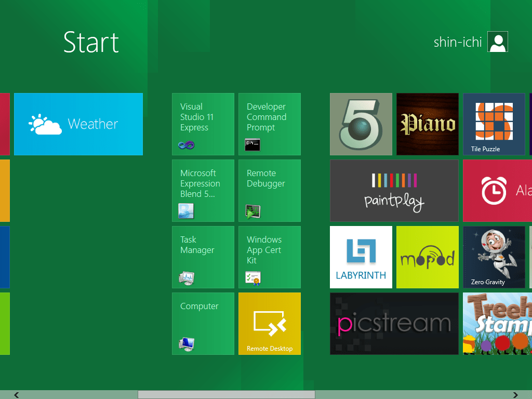Open the red Alarm clock tile

click(497, 190)
